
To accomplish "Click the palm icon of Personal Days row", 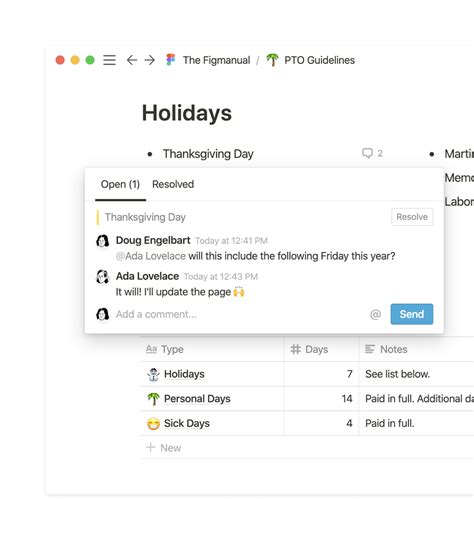I will [153, 399].
